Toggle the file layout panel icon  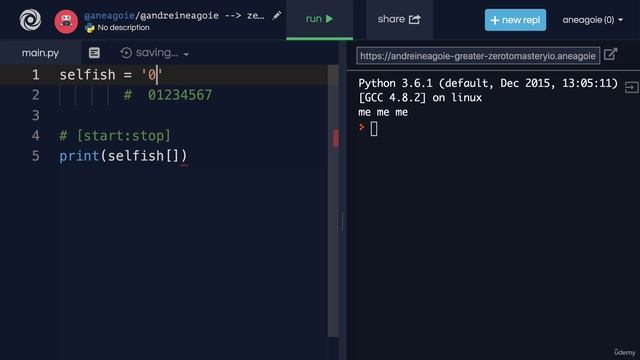tap(94, 53)
